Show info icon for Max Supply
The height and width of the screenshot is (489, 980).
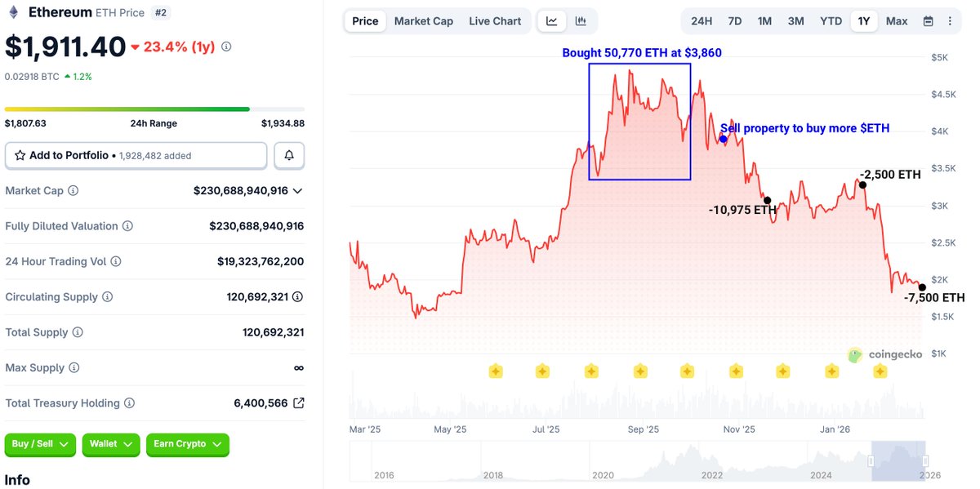(73, 368)
